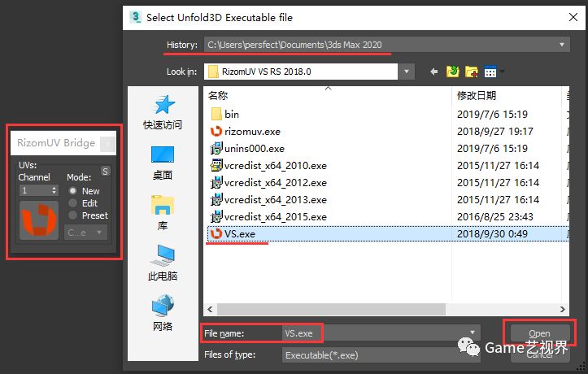The image size is (588, 374).
Task: Click the horizontal scrollbar thumb in file list
Action: [x=332, y=309]
